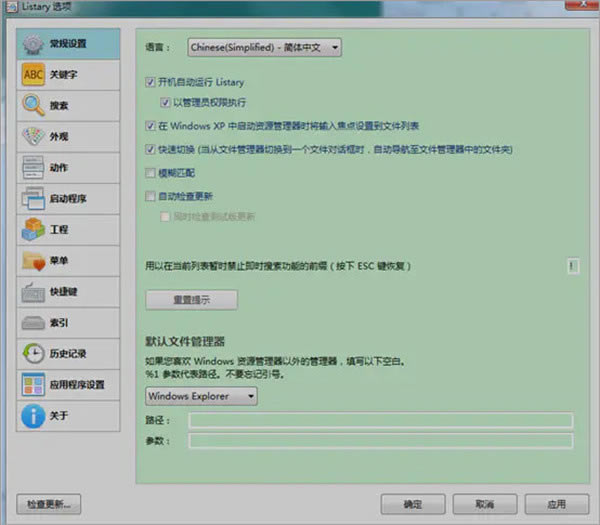Click the 重置提示 button
This screenshot has height=525, width=600.
pos(191,300)
